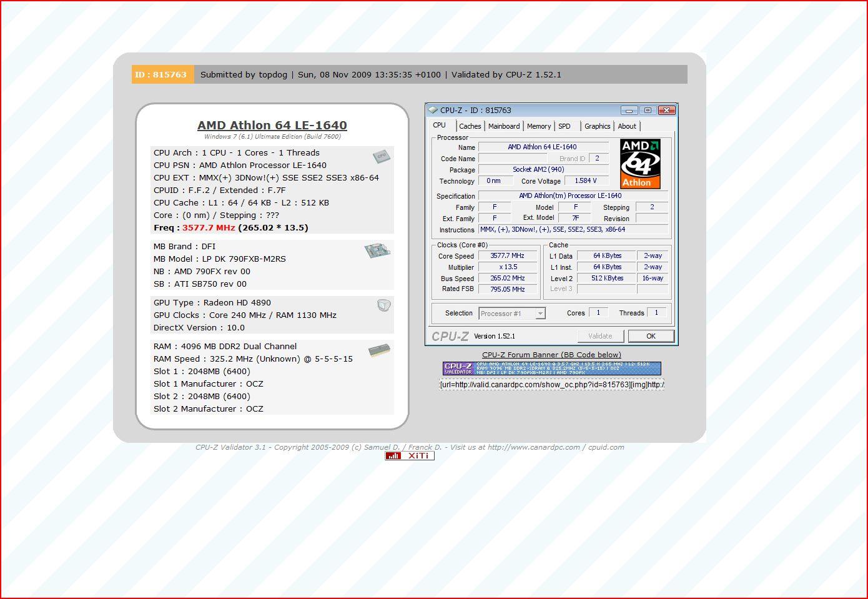Click the Cores count field
Screen dimensions: 868x599
pyautogui.click(x=598, y=313)
